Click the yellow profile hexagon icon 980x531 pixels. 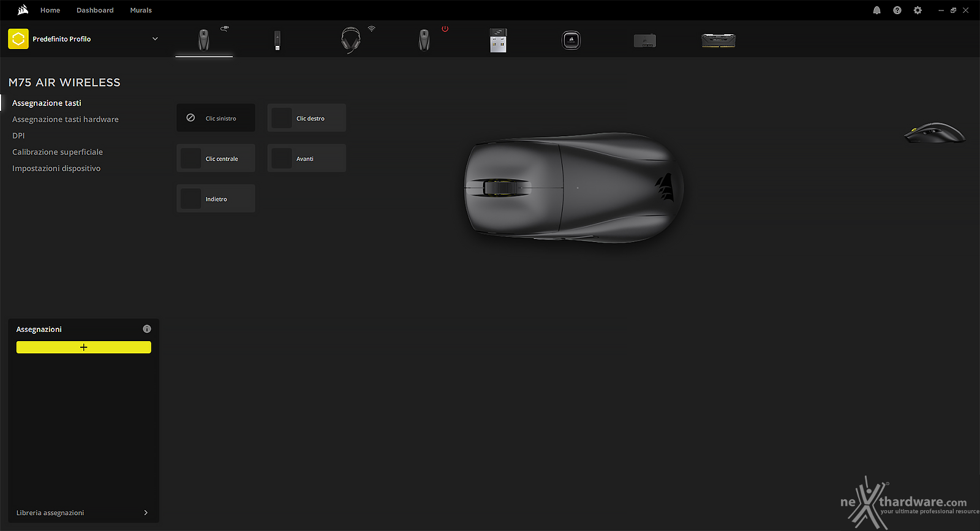(x=18, y=39)
